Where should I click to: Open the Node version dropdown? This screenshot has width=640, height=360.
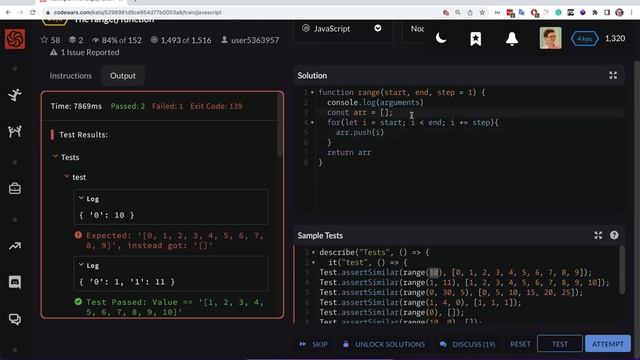pos(414,29)
